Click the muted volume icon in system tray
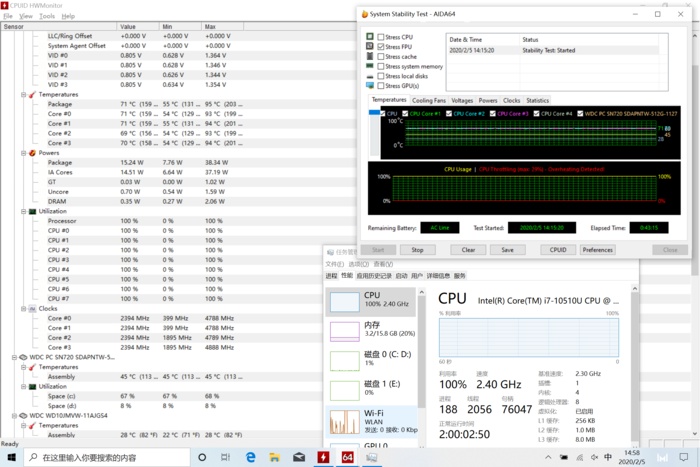 [x=594, y=457]
